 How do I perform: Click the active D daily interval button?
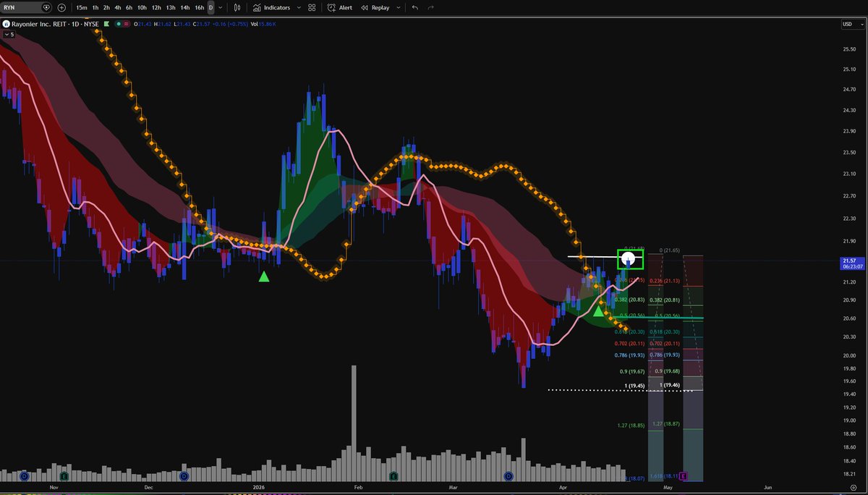[x=211, y=7]
